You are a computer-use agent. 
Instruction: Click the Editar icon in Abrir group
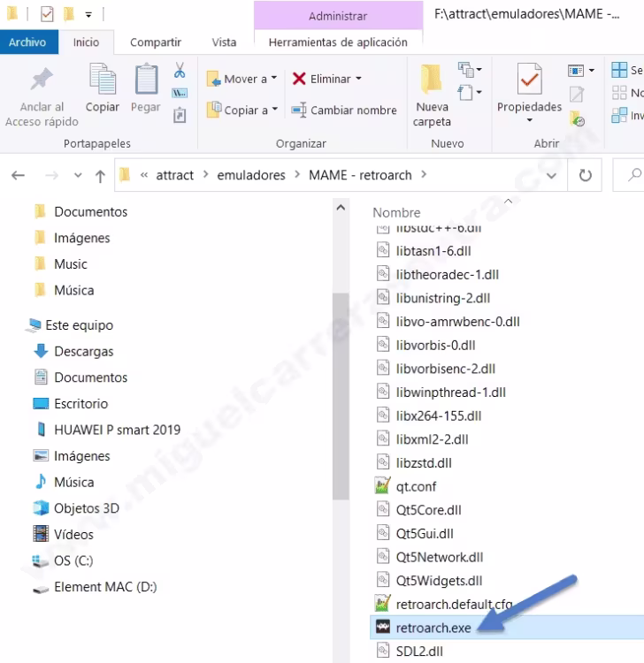(x=577, y=94)
